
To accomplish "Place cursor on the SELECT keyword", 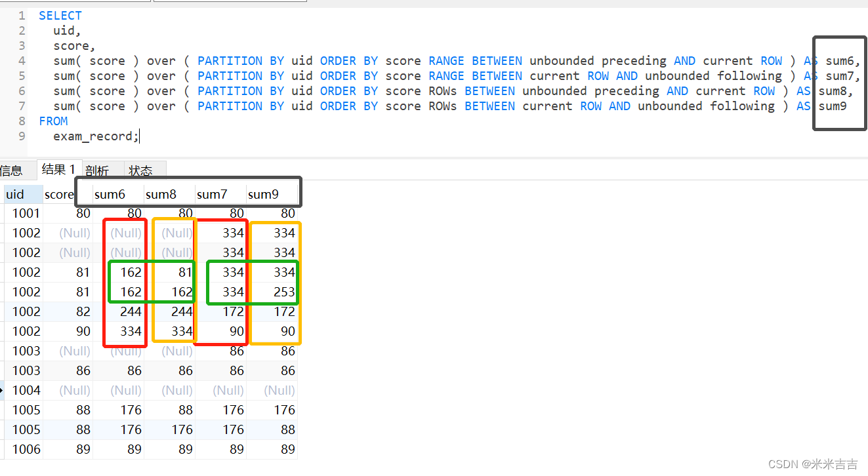I will point(60,16).
